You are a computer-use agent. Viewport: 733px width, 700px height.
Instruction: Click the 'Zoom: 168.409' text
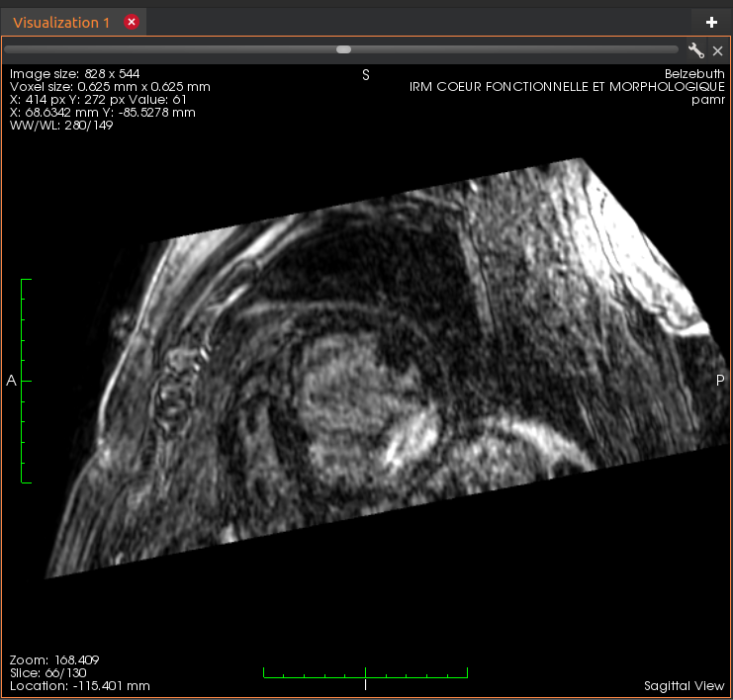point(54,659)
